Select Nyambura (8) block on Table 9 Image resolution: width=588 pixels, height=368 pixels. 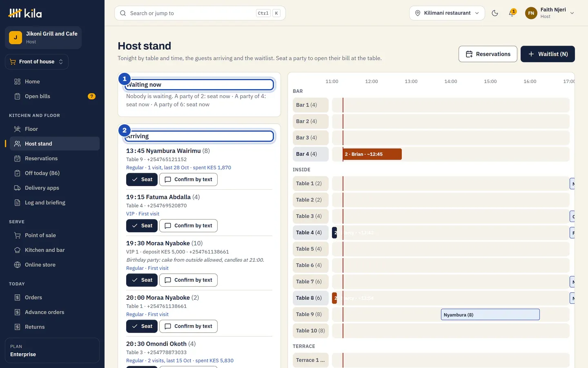pos(490,314)
